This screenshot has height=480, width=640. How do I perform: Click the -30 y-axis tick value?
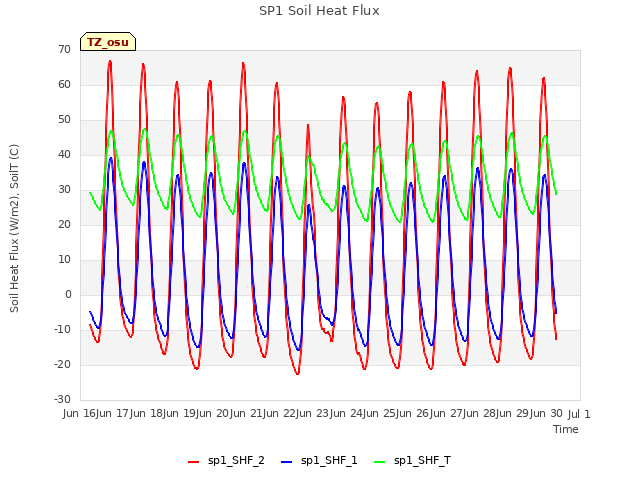coord(62,399)
